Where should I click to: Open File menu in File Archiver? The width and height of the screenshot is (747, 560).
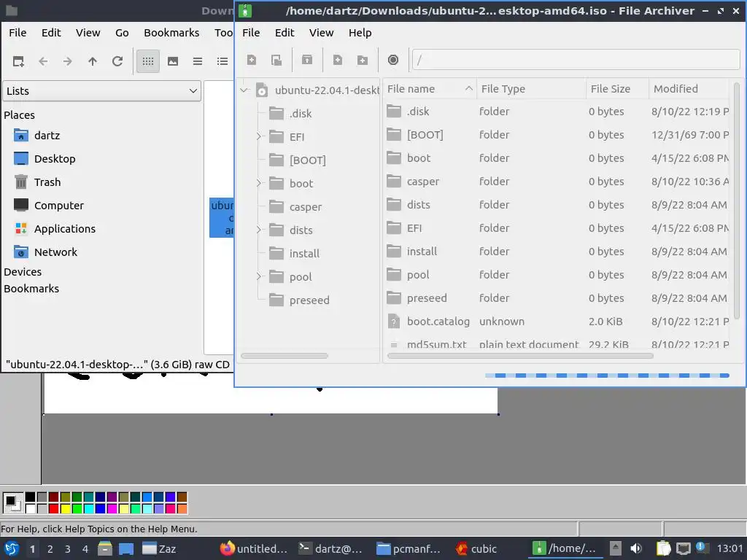tap(251, 33)
